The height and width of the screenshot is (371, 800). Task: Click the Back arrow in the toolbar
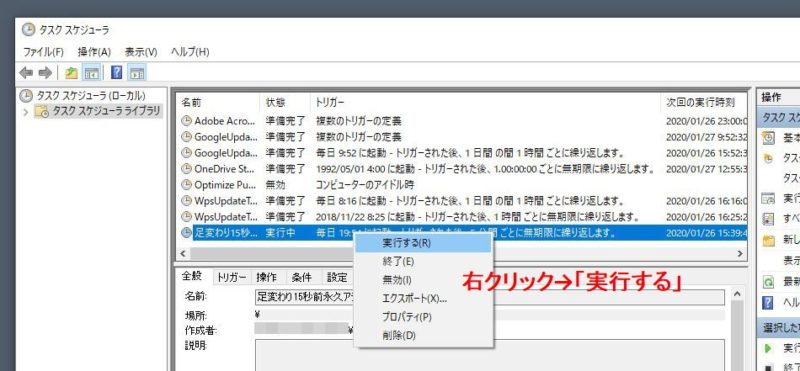tap(26, 73)
